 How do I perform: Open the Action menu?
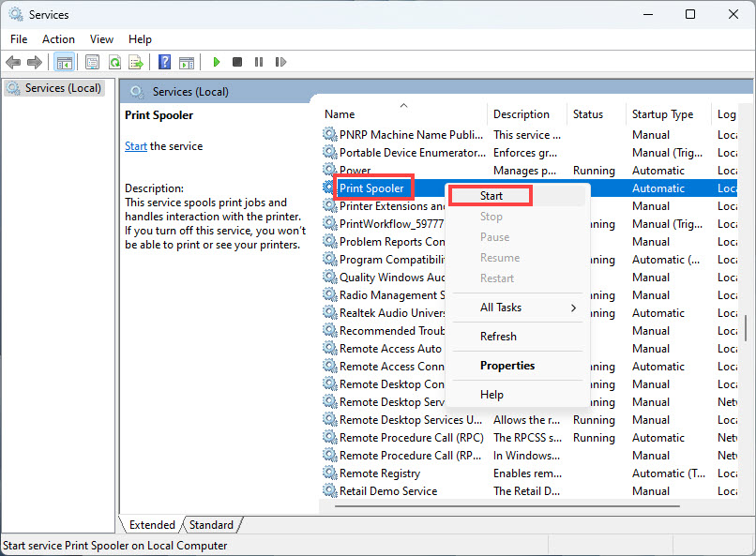pyautogui.click(x=58, y=38)
